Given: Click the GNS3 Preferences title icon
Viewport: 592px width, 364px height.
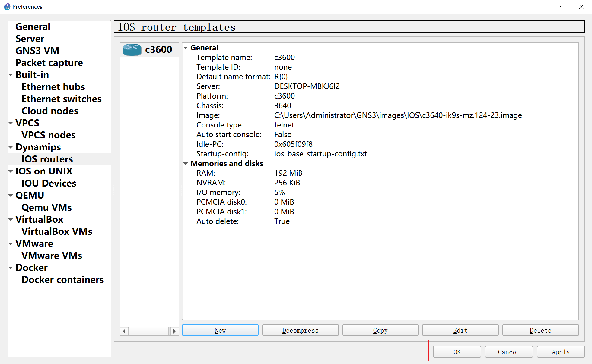Looking at the screenshot, I should pyautogui.click(x=7, y=7).
